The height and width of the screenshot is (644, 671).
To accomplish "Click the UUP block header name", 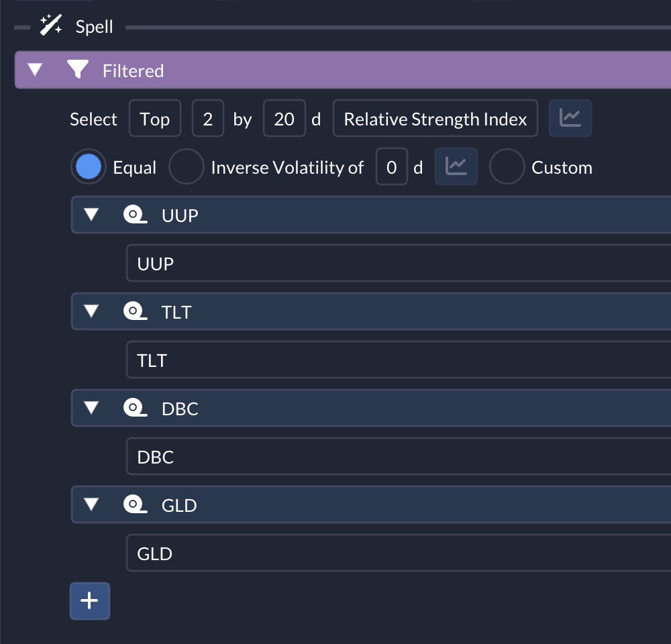I will click(x=180, y=215).
